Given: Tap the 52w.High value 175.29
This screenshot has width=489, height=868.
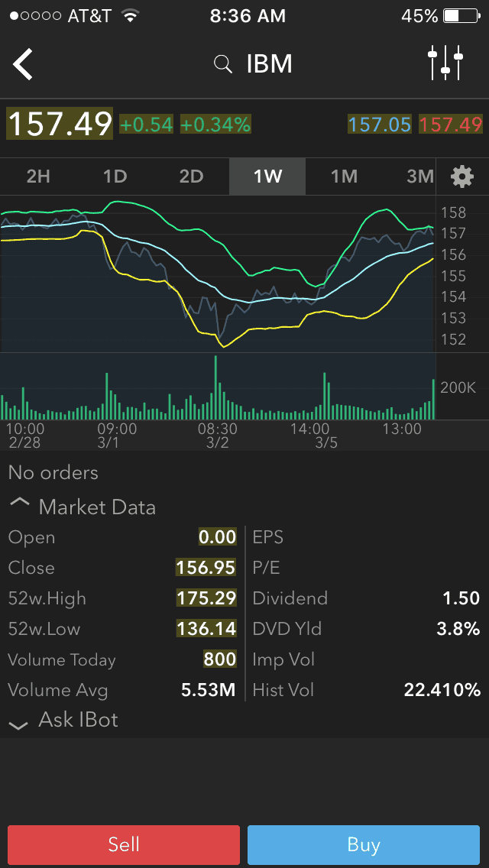Looking at the screenshot, I should coord(206,598).
